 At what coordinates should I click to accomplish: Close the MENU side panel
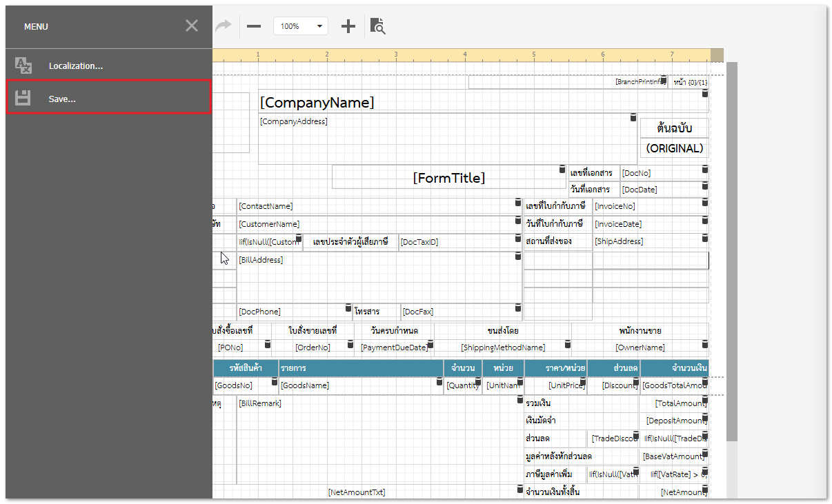click(192, 26)
